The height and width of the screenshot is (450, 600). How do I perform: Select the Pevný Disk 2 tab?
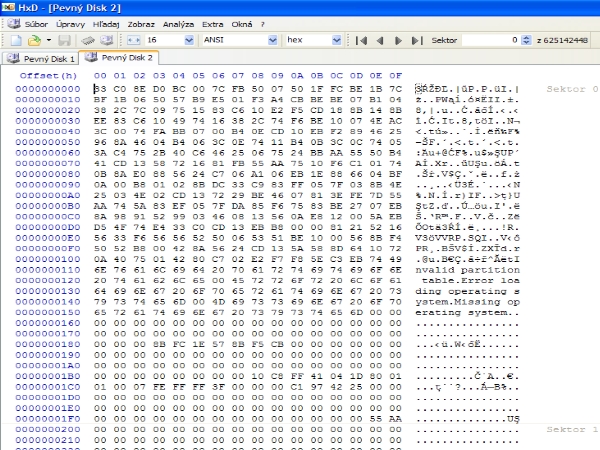(118, 57)
